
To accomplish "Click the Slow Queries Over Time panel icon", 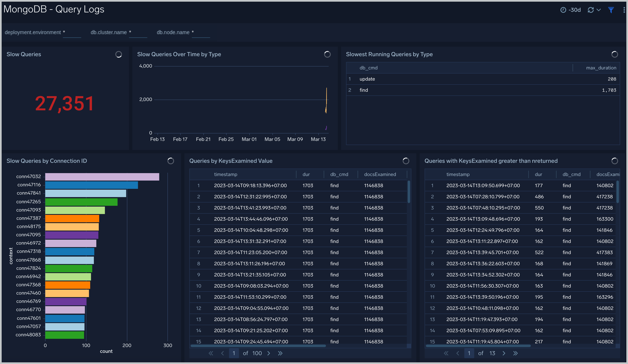I will (x=328, y=54).
